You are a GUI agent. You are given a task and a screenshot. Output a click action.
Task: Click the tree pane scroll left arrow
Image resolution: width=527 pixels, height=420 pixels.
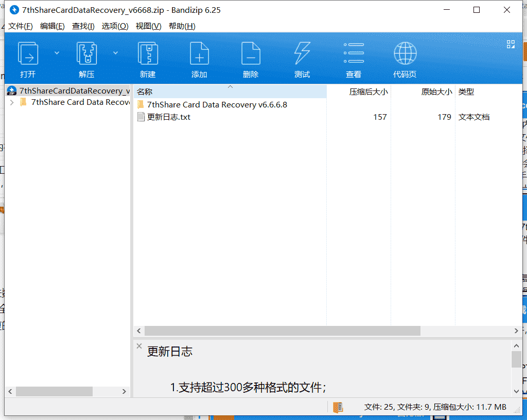(x=10, y=391)
